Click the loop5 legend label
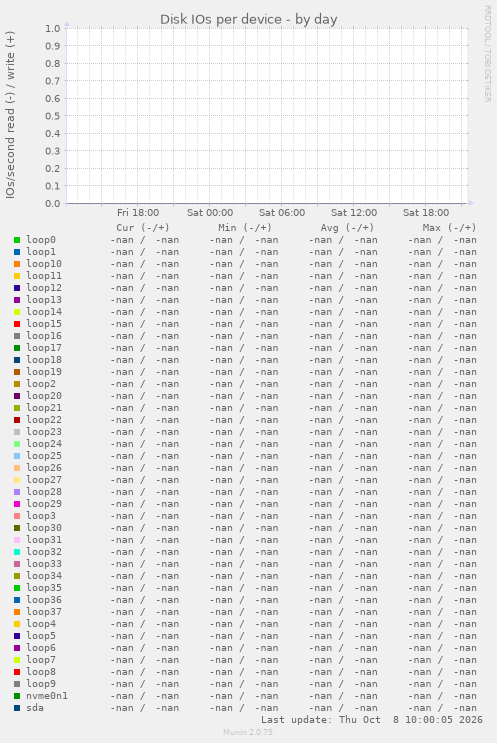The image size is (497, 743). click(41, 636)
